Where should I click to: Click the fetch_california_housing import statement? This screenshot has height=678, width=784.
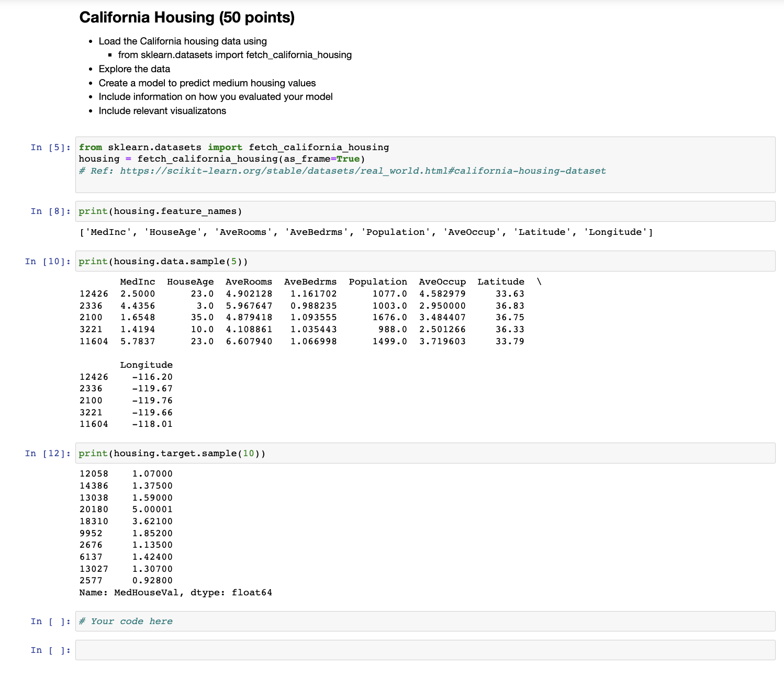233,147
